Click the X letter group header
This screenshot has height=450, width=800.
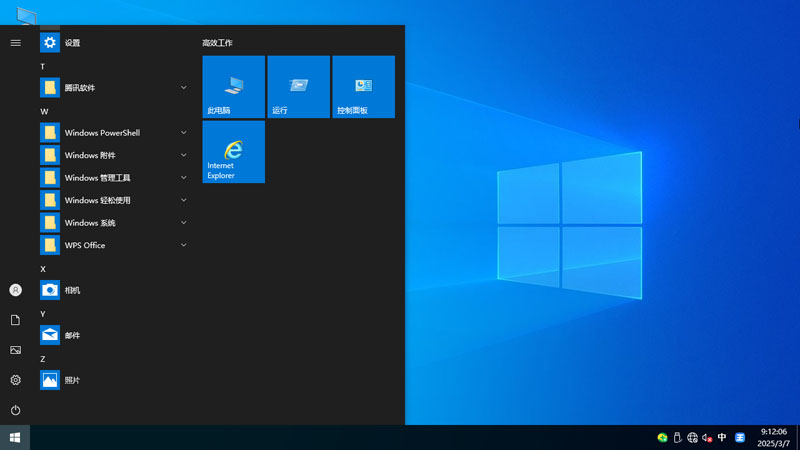pyautogui.click(x=43, y=269)
